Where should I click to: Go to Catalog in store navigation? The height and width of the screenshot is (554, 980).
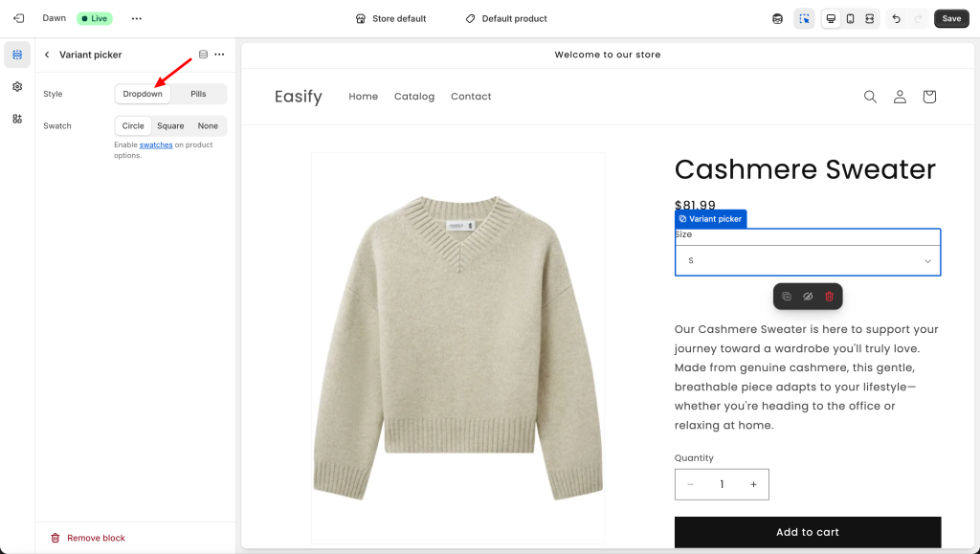414,97
